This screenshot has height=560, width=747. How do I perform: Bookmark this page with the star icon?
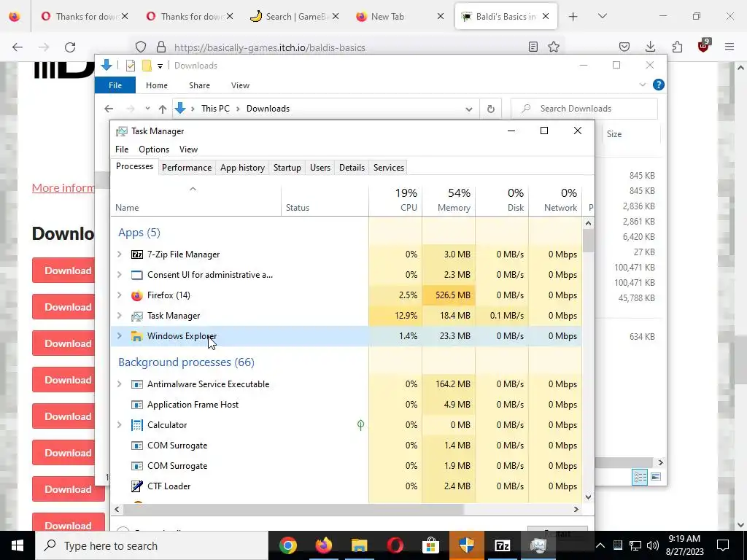click(x=553, y=47)
